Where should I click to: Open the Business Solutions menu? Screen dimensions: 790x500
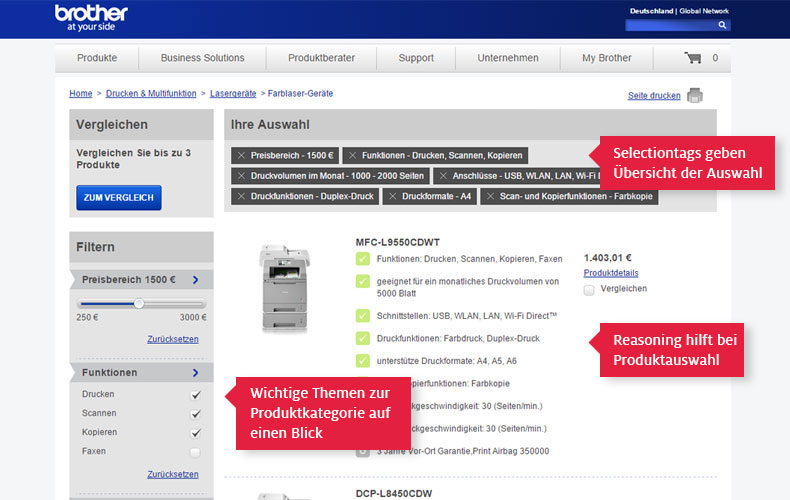point(203,58)
